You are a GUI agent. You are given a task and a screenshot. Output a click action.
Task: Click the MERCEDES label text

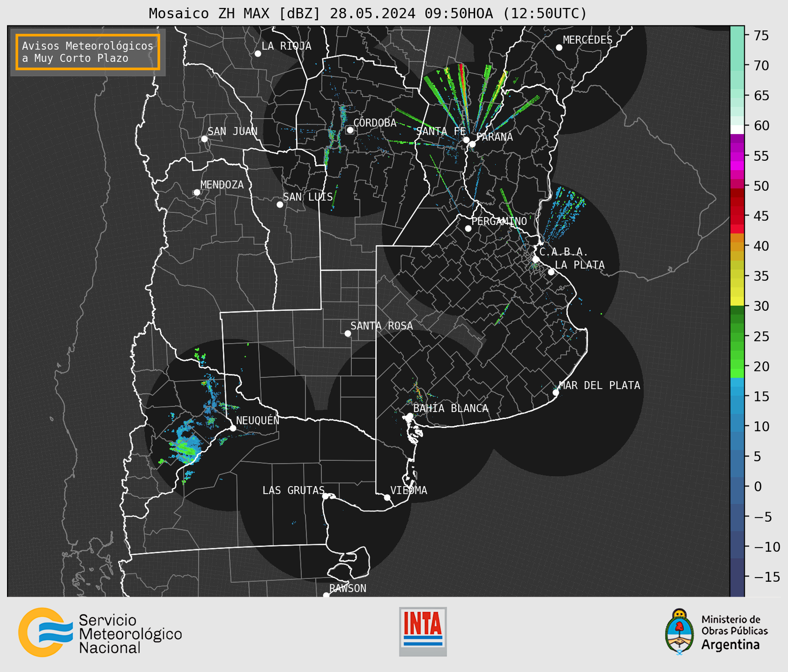[588, 40]
